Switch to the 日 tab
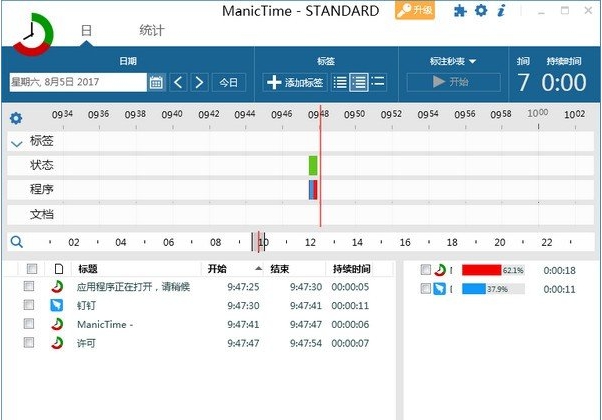This screenshot has height=420, width=602. (x=87, y=30)
